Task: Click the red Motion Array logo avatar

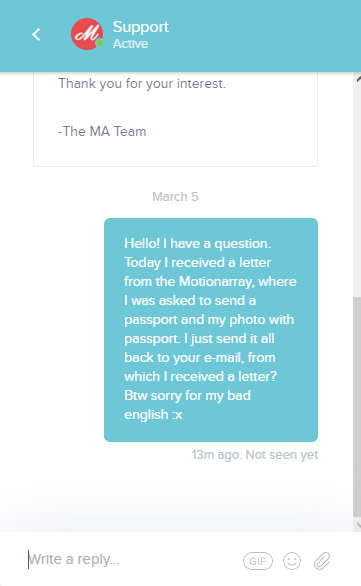Action: click(x=87, y=34)
